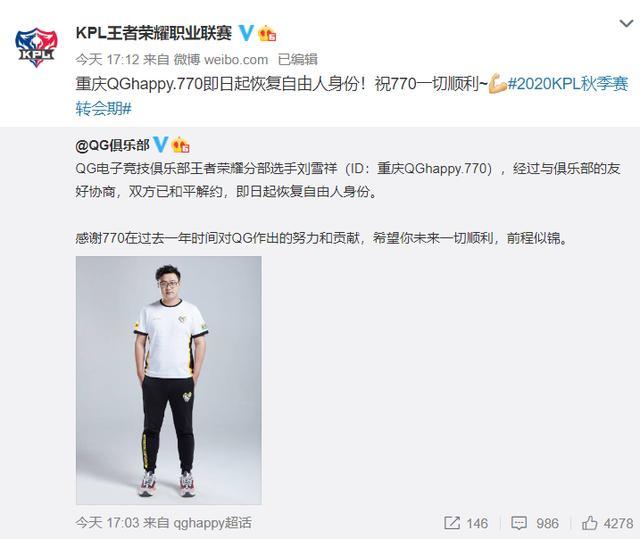Click the 今天 17:03 repost timestamp
This screenshot has height=539, width=640.
(x=107, y=523)
